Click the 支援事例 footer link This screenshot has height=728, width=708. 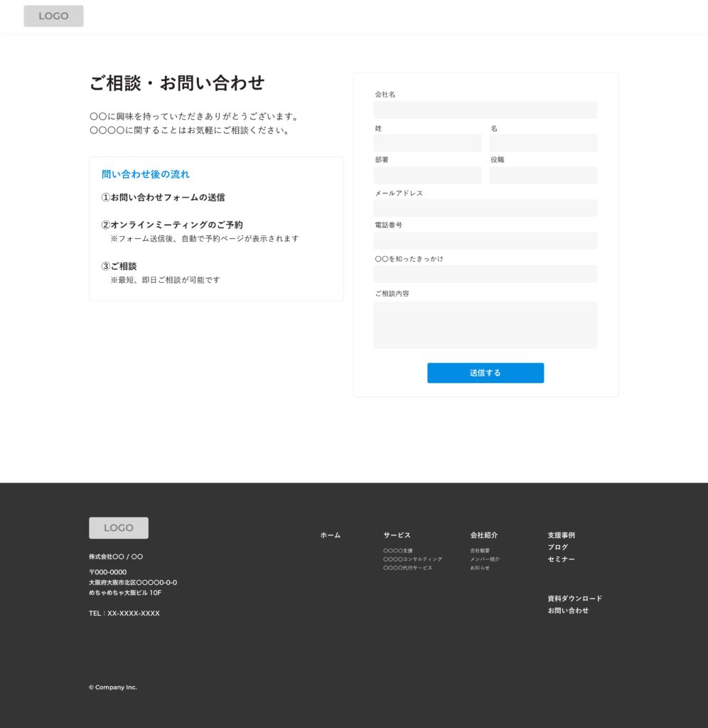click(x=561, y=535)
